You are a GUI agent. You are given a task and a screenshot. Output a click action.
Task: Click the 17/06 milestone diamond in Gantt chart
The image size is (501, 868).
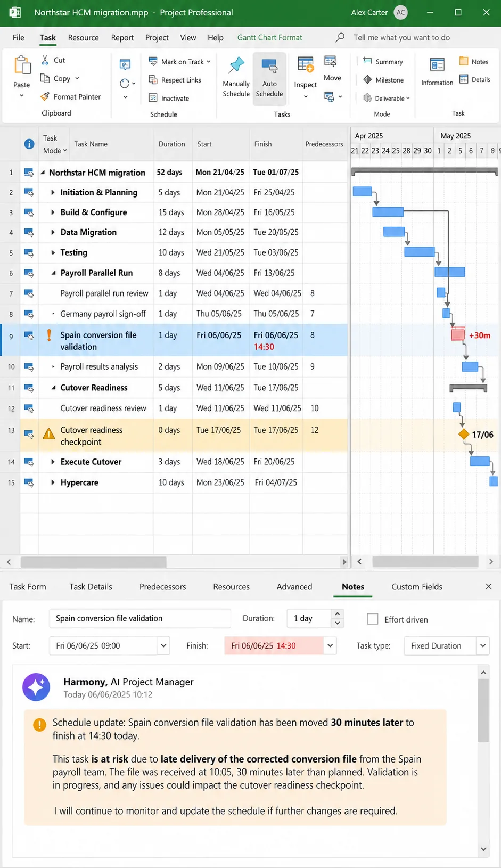[x=464, y=434]
